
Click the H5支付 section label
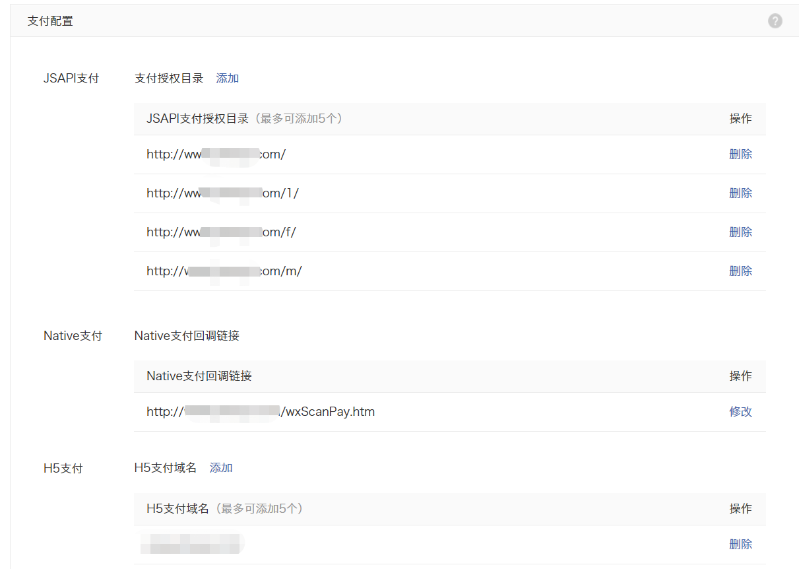point(63,468)
